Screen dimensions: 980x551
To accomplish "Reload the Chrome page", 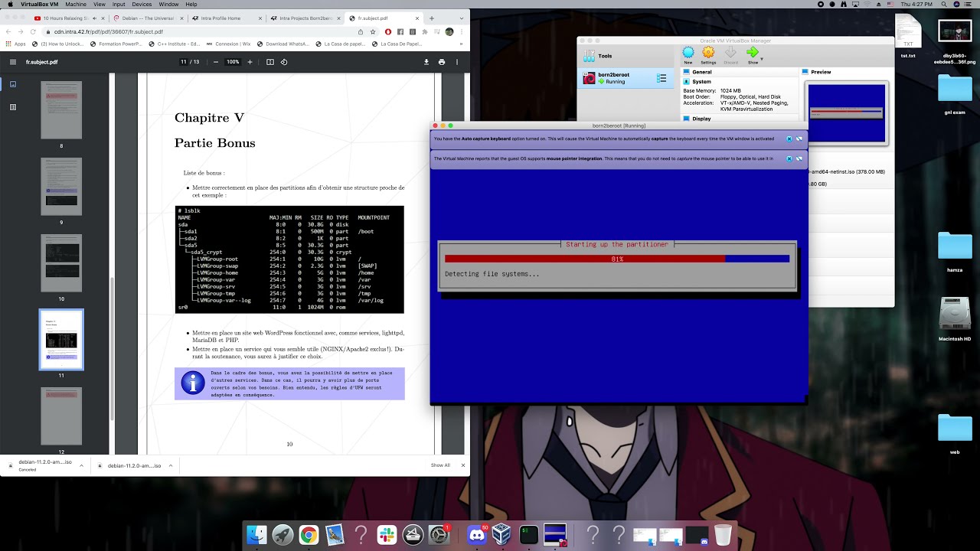I will click(33, 32).
